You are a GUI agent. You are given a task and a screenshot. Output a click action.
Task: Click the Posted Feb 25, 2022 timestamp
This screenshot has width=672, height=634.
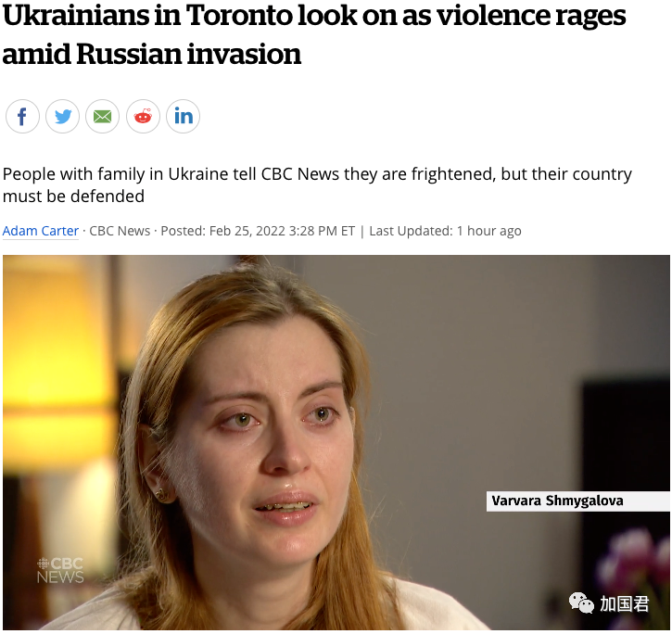[258, 231]
